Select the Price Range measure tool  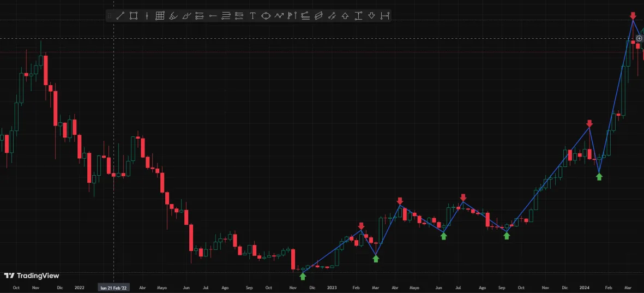tap(358, 16)
